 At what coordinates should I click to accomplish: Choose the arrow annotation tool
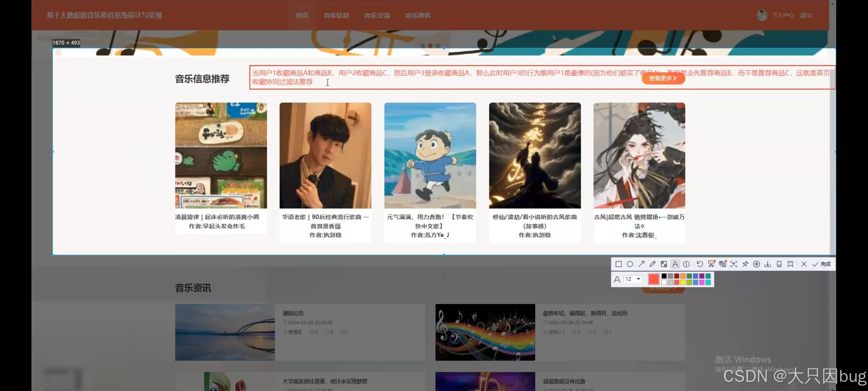click(x=641, y=264)
